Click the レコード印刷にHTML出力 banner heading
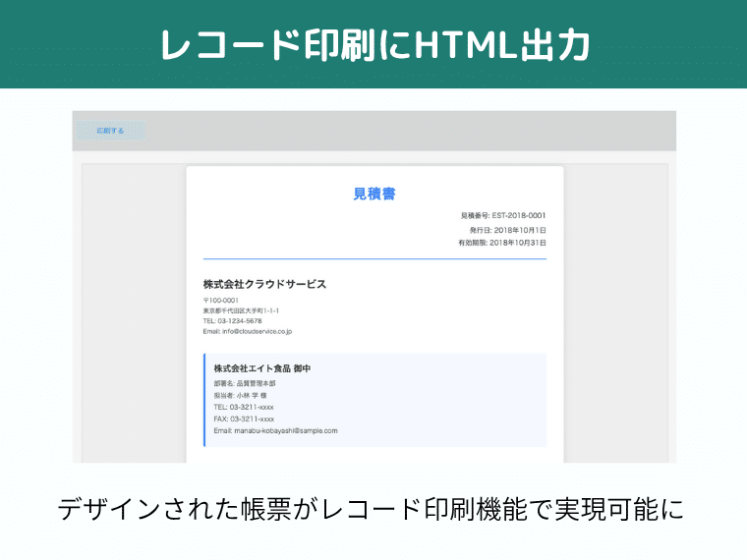747x560 pixels. (x=373, y=45)
